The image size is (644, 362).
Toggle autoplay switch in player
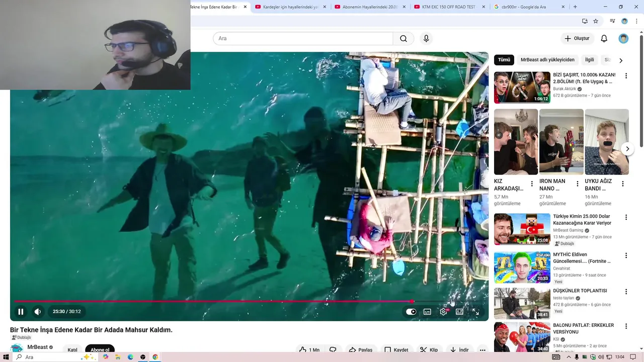411,312
